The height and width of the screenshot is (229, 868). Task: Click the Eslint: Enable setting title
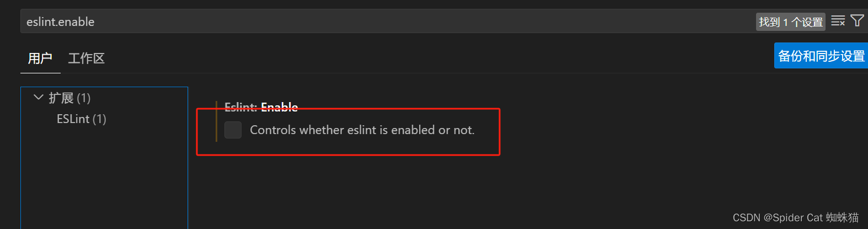pos(261,106)
